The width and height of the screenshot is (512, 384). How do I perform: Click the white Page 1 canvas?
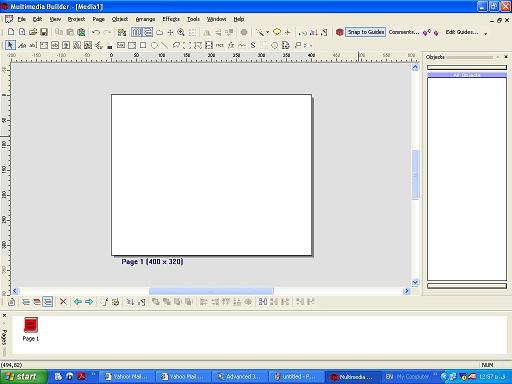click(212, 175)
